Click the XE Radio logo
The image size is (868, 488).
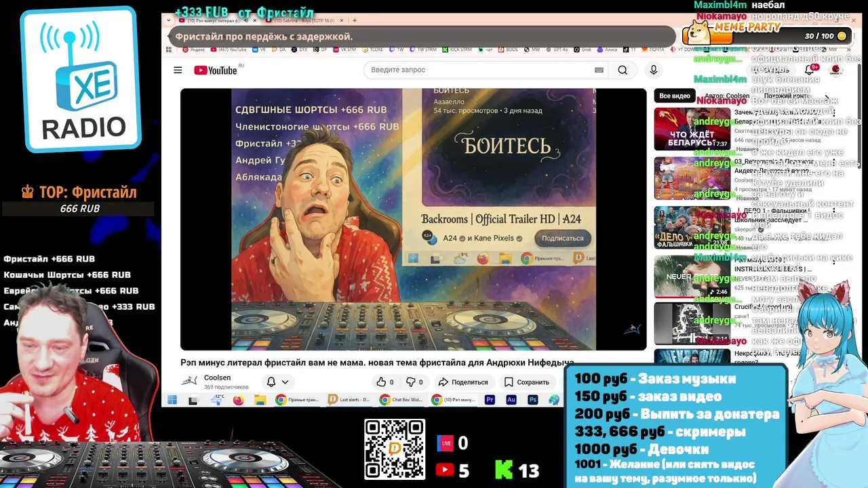click(x=81, y=80)
